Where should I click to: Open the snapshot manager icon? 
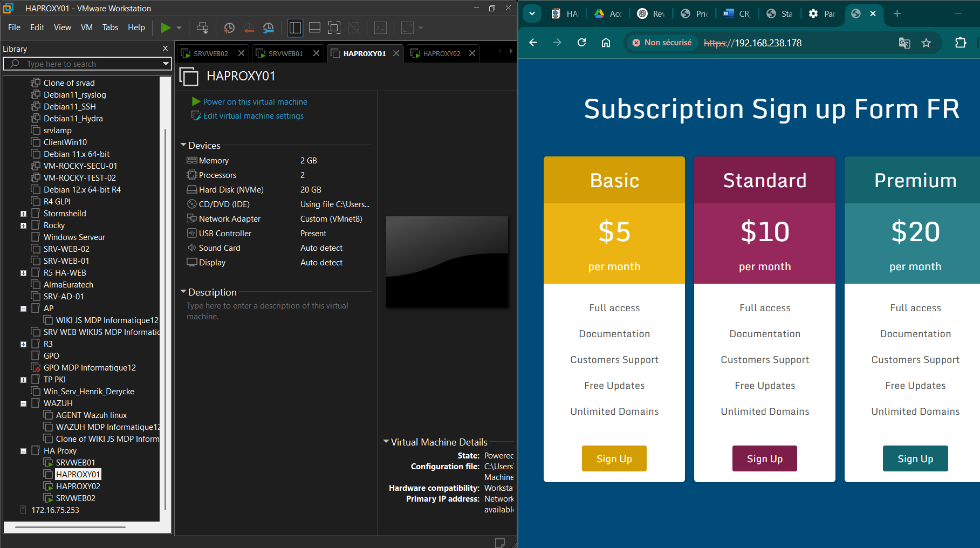pos(268,28)
